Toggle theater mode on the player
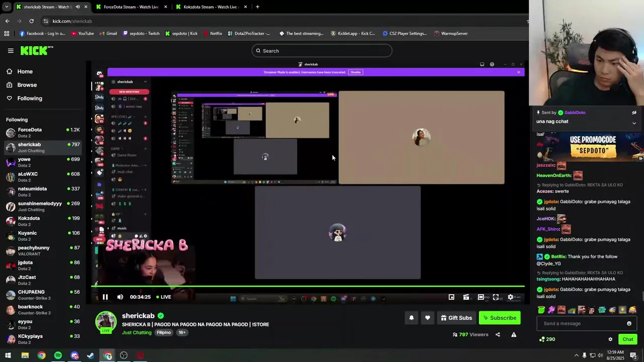 click(481, 297)
